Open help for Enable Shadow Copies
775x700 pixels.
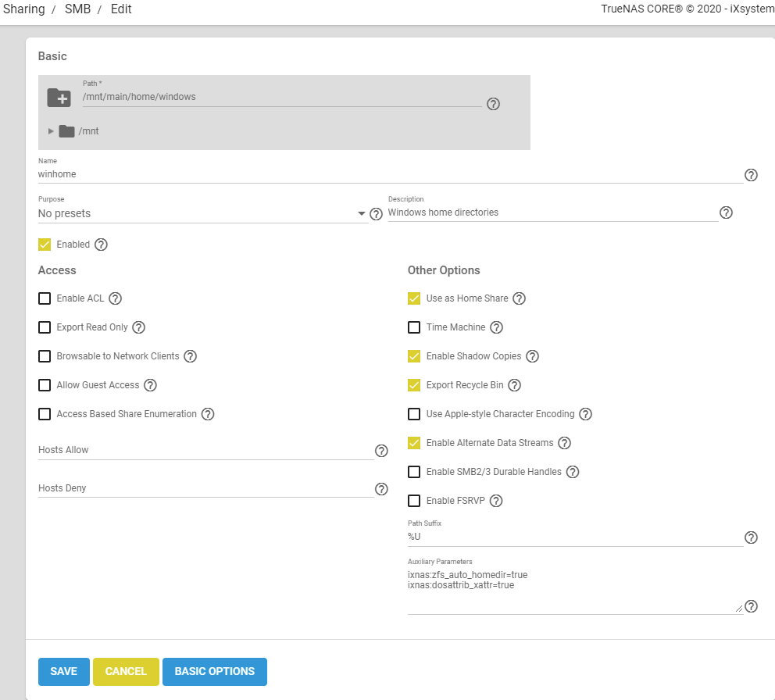click(532, 356)
